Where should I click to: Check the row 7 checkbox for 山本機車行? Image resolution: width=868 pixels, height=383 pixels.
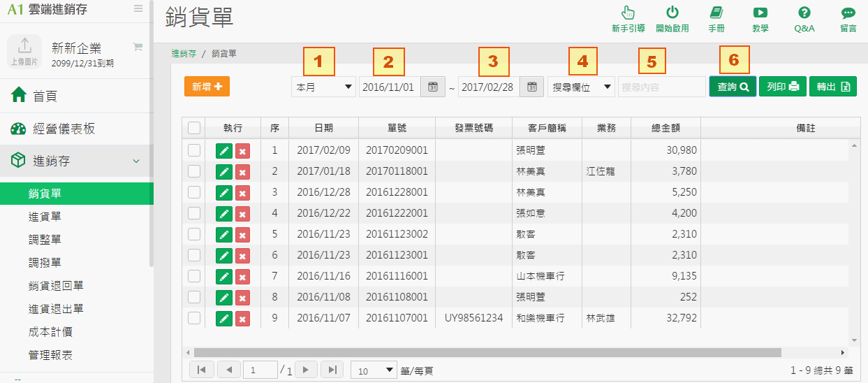click(x=194, y=276)
